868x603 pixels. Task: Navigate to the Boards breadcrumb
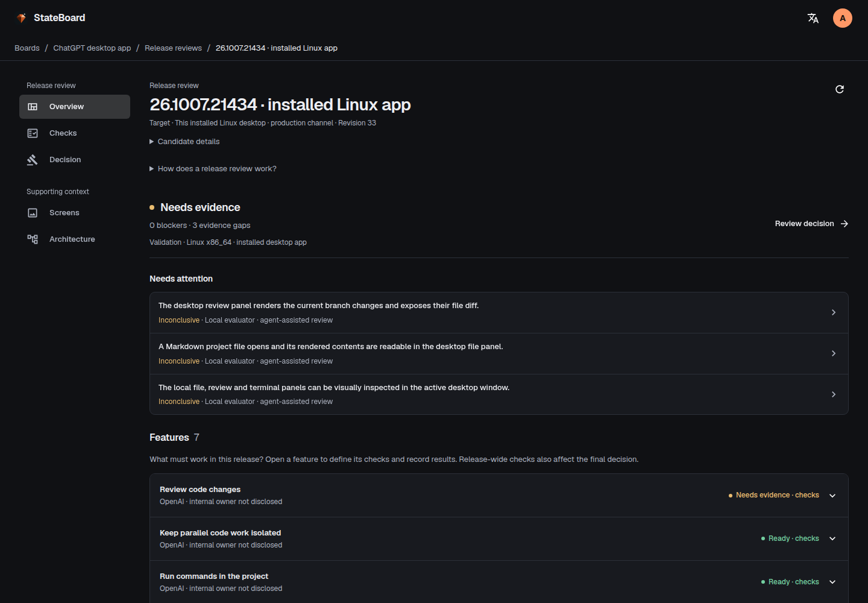[27, 48]
